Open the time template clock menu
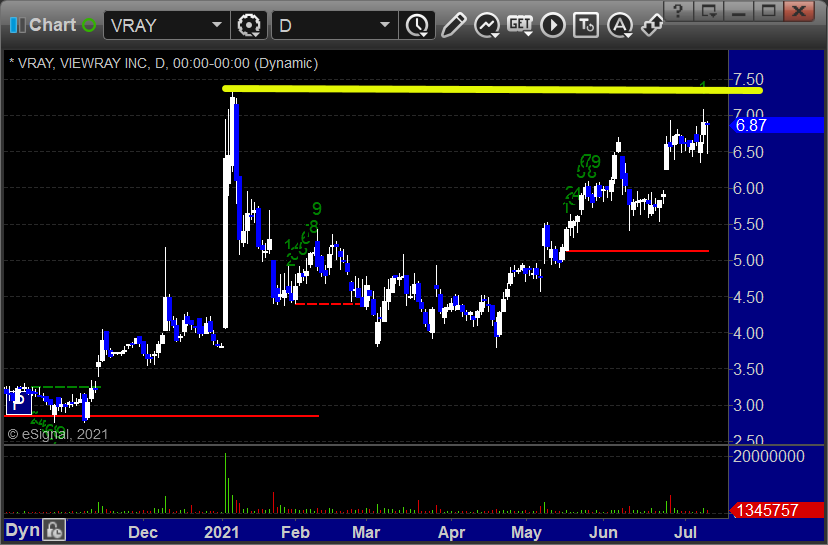Image resolution: width=828 pixels, height=545 pixels. tap(417, 25)
